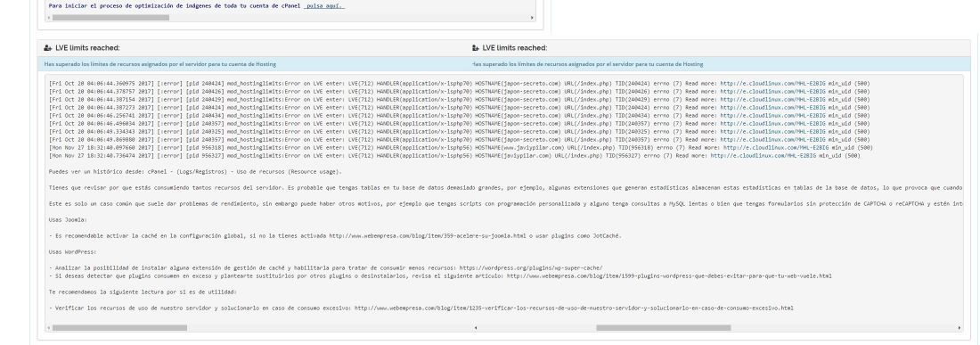Click the log panel scrollbar leftmost arrow
Screen dimensions: 980x345
pyautogui.click(x=48, y=327)
